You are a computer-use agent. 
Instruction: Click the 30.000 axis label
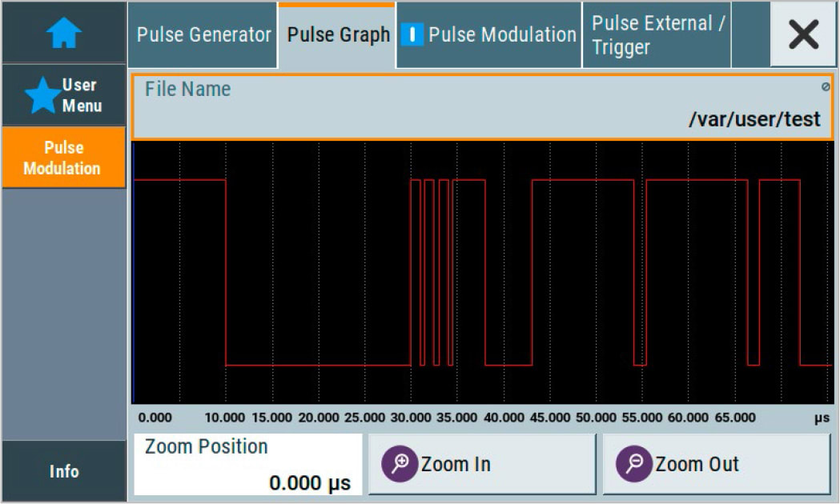tap(410, 418)
